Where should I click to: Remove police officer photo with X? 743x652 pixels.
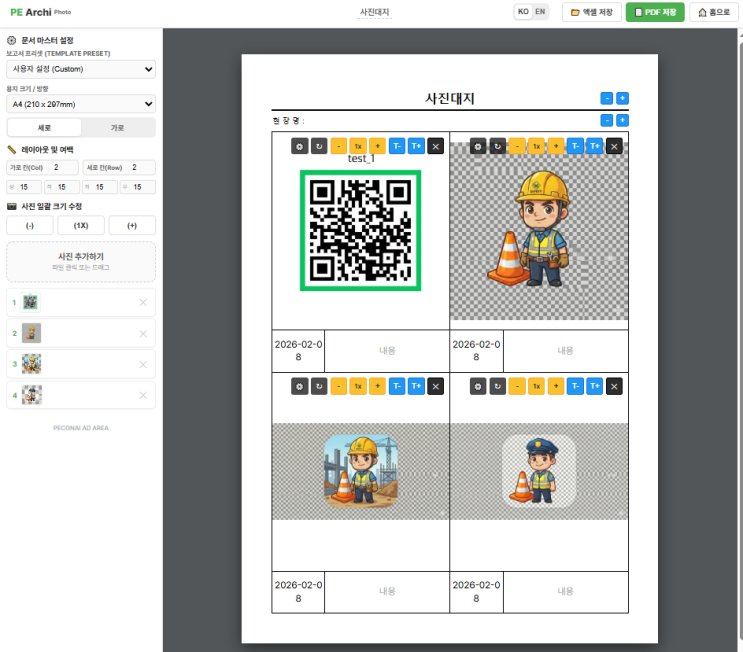coord(614,386)
